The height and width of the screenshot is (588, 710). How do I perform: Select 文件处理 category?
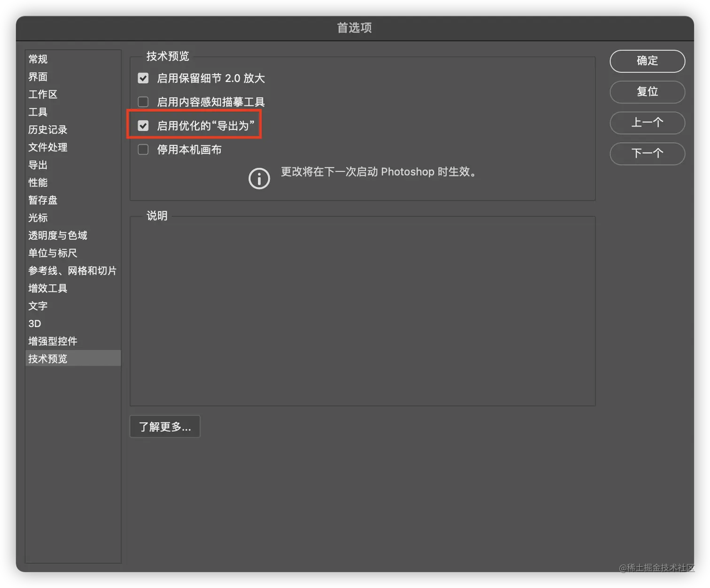[73, 147]
